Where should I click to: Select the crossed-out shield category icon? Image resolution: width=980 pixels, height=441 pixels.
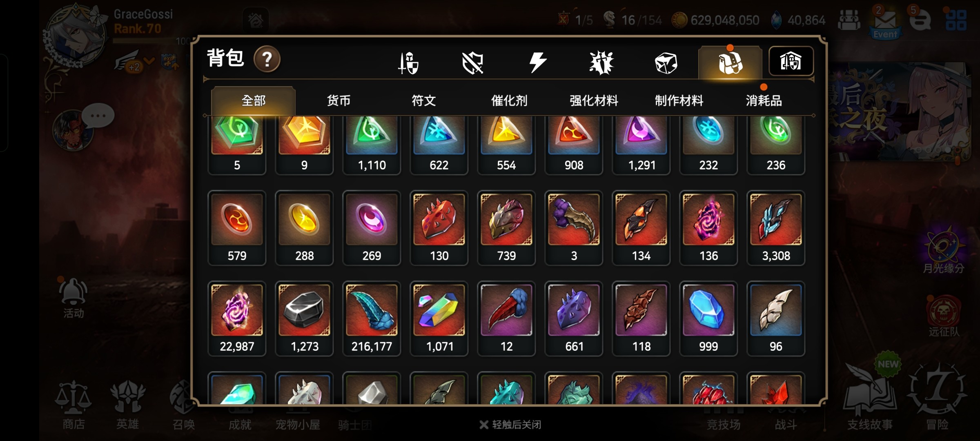[x=472, y=63]
